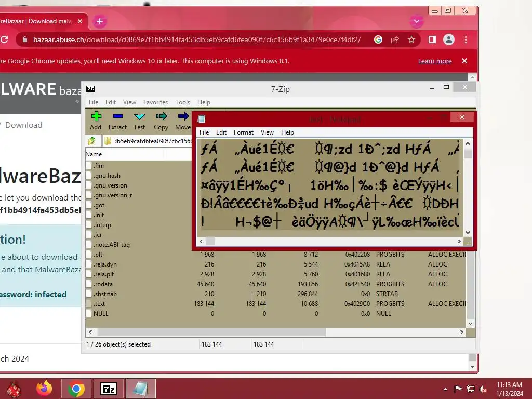Select the .got section row
This screenshot has width=532, height=399.
[139, 205]
